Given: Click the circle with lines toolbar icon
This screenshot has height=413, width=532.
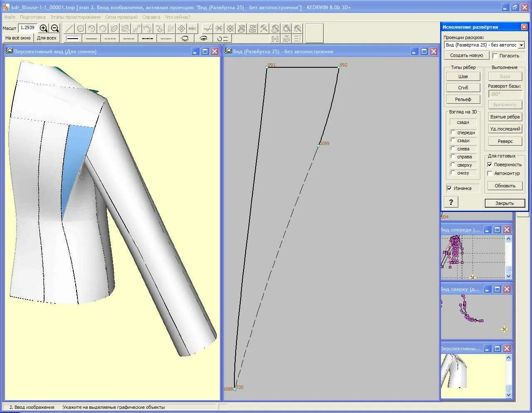Looking at the screenshot, I should [222, 38].
